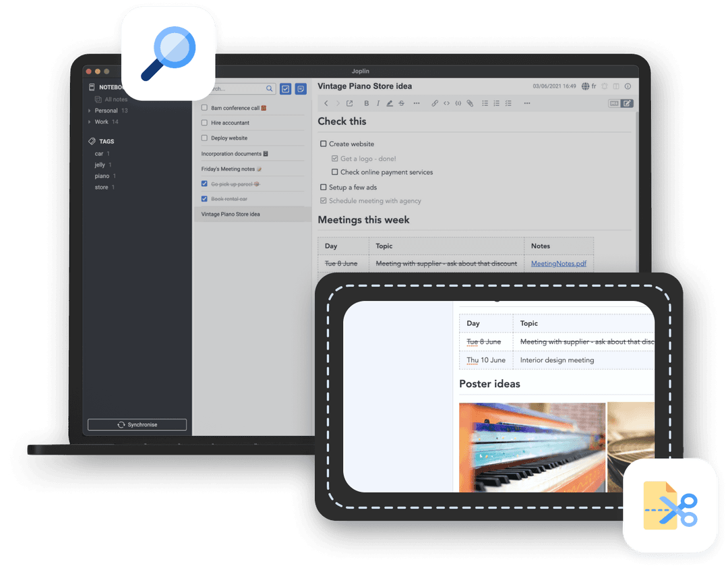The height and width of the screenshot is (568, 728).
Task: Attach a file using the paperclip icon
Action: pyautogui.click(x=470, y=103)
